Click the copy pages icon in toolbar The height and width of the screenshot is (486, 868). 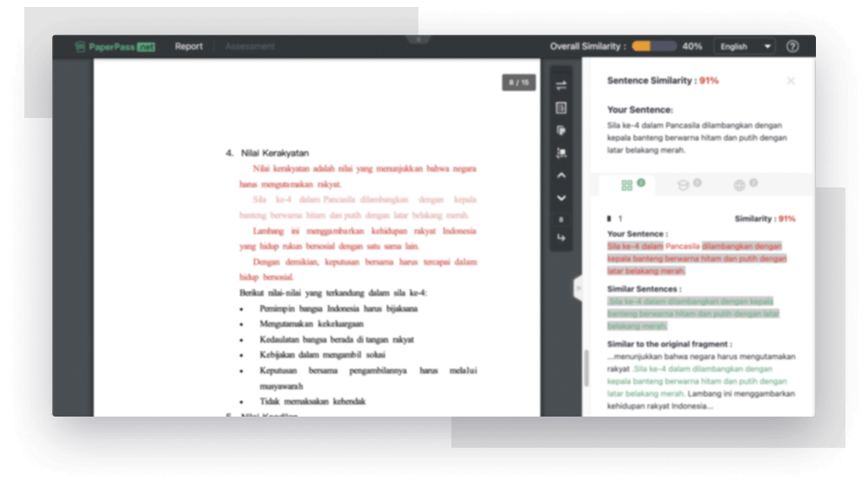point(561,130)
